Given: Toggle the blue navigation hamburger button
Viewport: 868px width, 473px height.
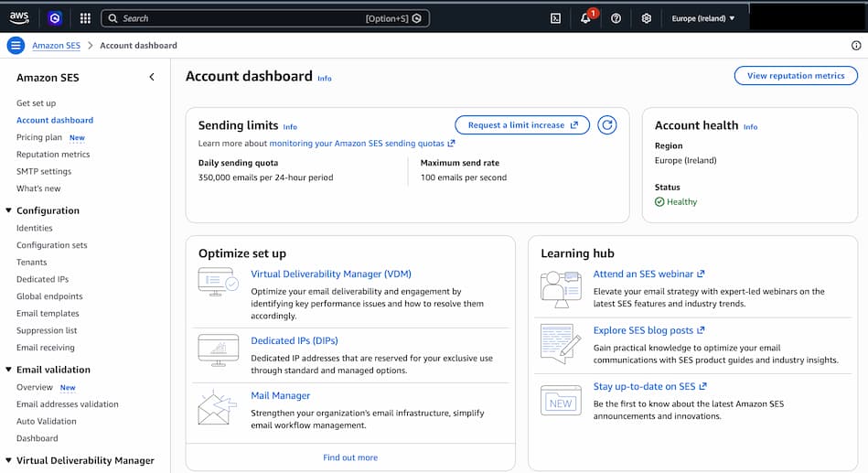Looking at the screenshot, I should click(16, 46).
